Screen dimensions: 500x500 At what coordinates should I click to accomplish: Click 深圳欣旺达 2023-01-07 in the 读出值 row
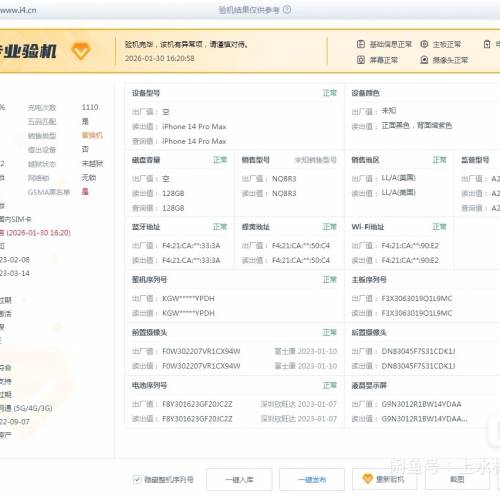(x=299, y=419)
